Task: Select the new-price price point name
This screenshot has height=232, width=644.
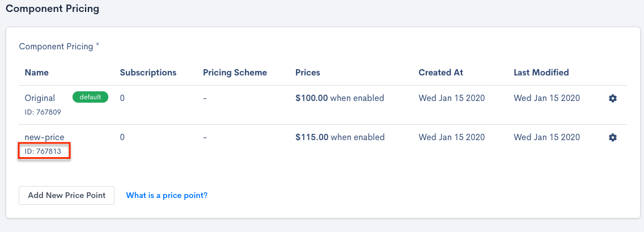Action: pyautogui.click(x=44, y=137)
